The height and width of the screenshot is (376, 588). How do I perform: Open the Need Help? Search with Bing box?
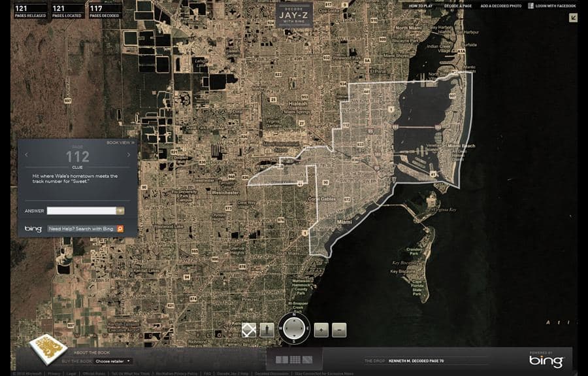point(82,228)
